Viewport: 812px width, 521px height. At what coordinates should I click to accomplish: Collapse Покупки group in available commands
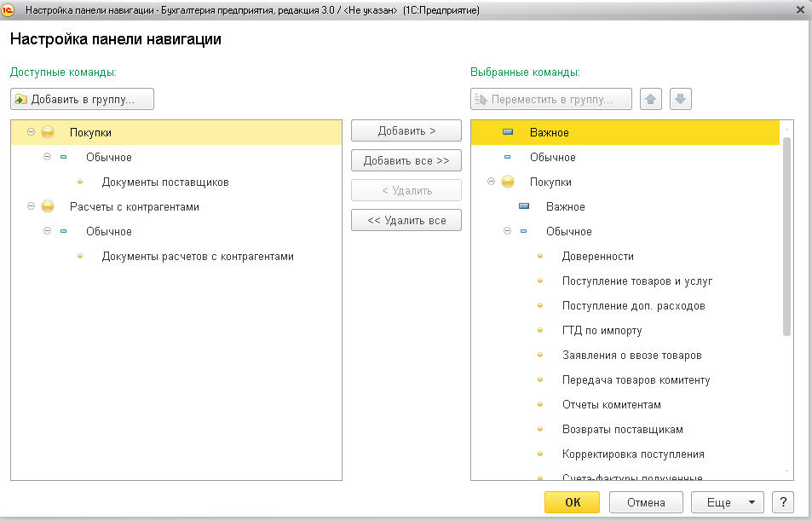31,132
